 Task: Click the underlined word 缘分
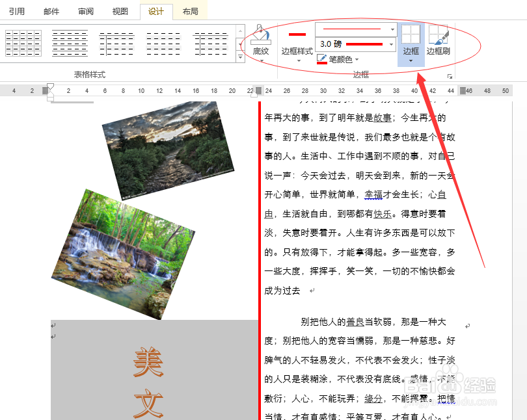coord(373,399)
